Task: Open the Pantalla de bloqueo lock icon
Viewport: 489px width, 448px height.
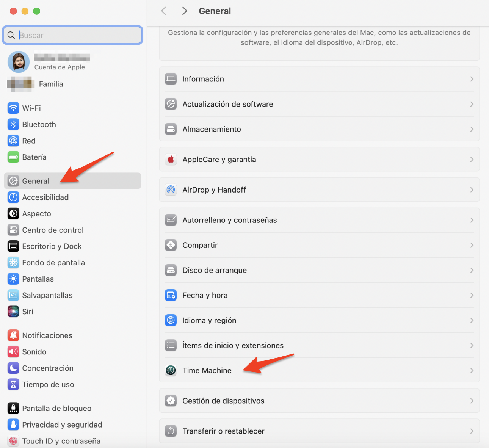Action: 13,408
